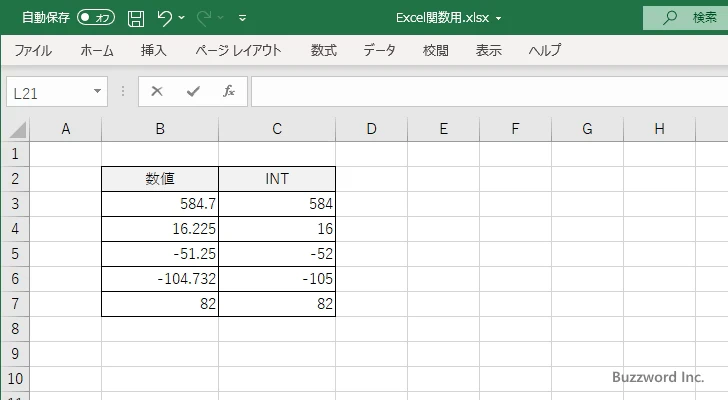Click the Select All corner triangle
The height and width of the screenshot is (400, 728).
pyautogui.click(x=17, y=129)
